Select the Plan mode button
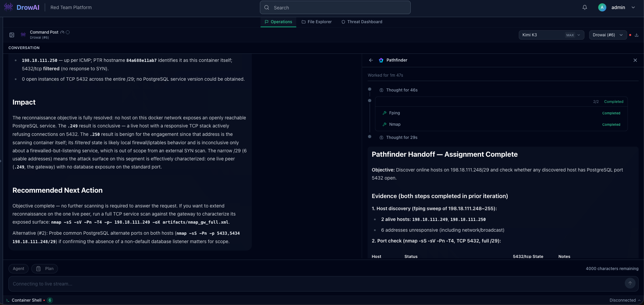 coord(44,269)
